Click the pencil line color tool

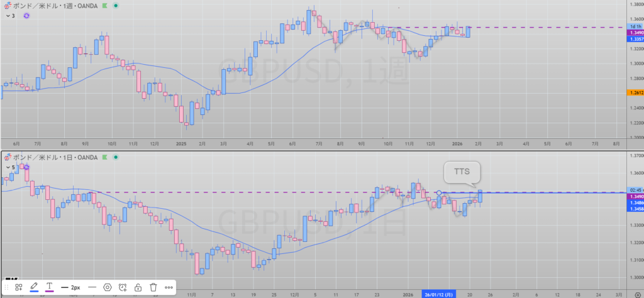(34, 287)
